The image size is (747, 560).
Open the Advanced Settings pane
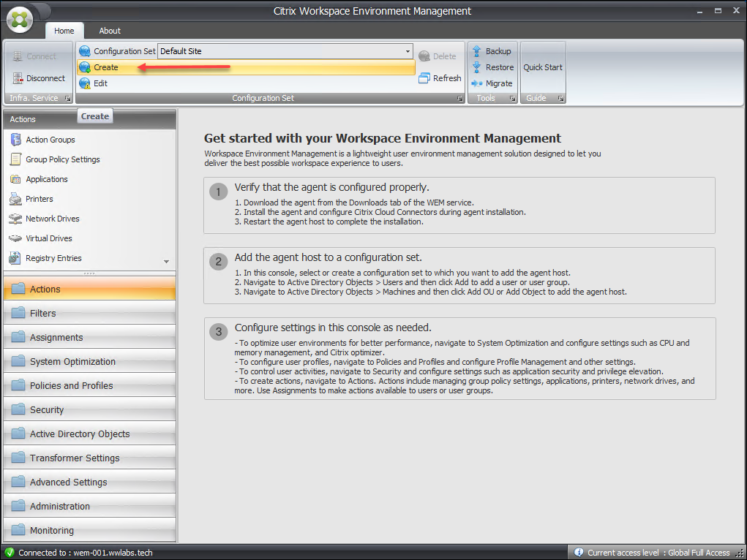tap(89, 482)
